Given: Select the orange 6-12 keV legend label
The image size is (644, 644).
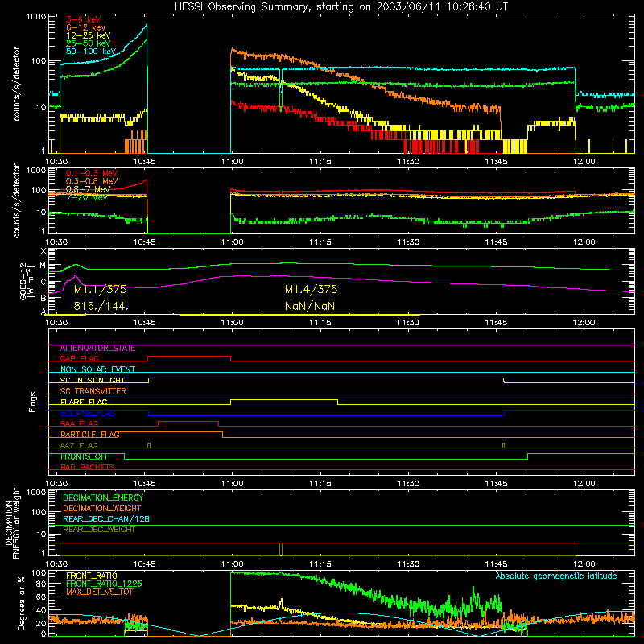Looking at the screenshot, I should (86, 27).
